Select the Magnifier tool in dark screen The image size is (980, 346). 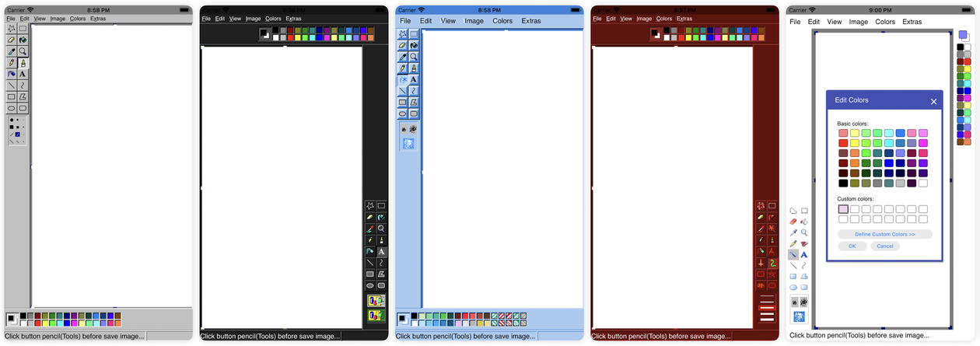tap(381, 229)
